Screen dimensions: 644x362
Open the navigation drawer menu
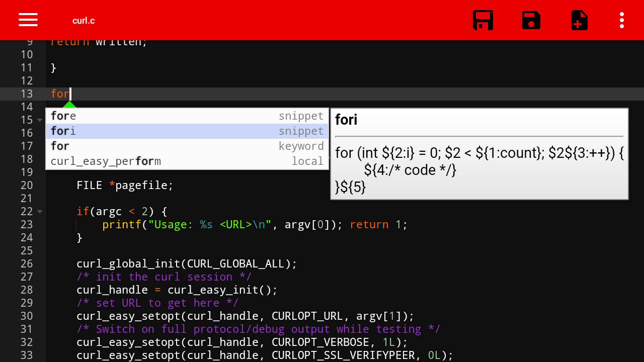[x=28, y=20]
